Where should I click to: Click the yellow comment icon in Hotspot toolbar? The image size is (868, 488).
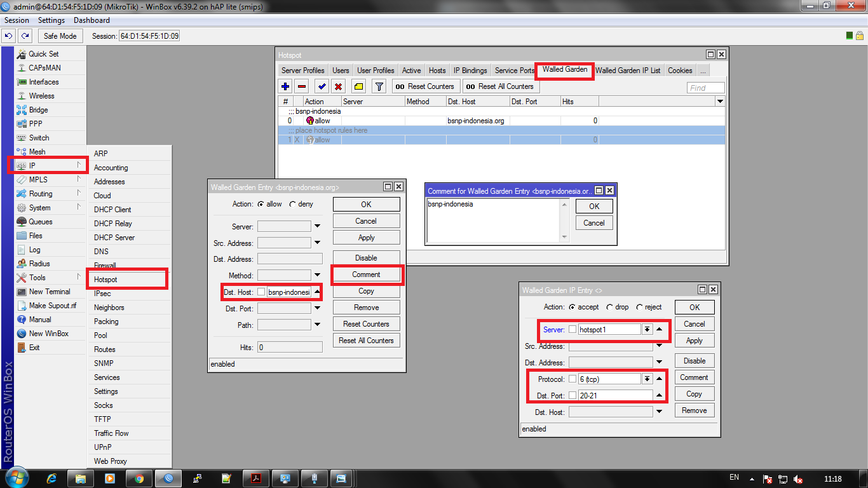(x=358, y=86)
